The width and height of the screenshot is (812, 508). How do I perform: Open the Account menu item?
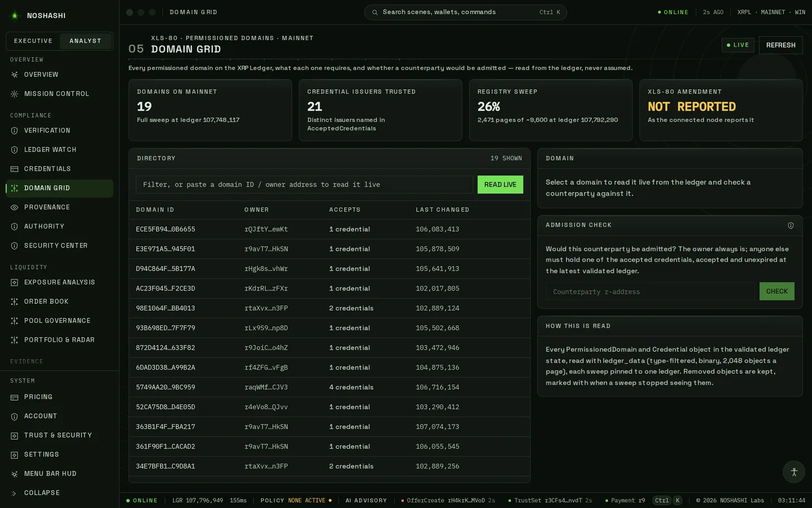pos(60,416)
